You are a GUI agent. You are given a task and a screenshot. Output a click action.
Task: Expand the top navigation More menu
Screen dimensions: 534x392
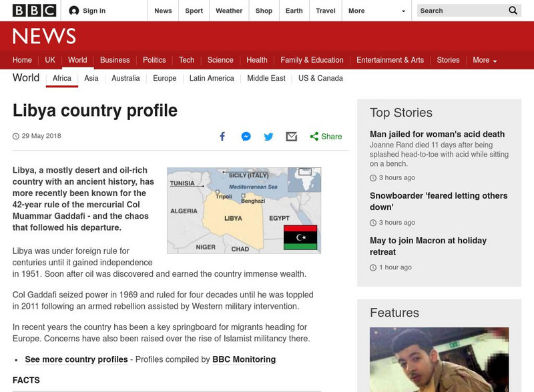click(372, 11)
